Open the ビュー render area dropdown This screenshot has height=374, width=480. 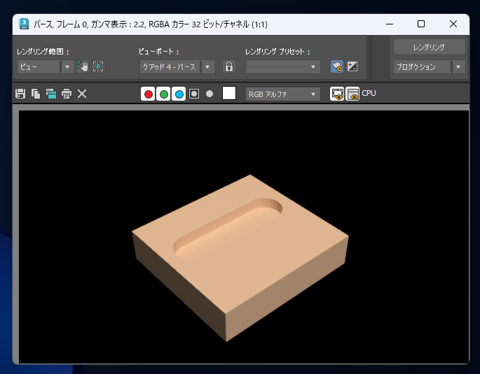click(45, 67)
